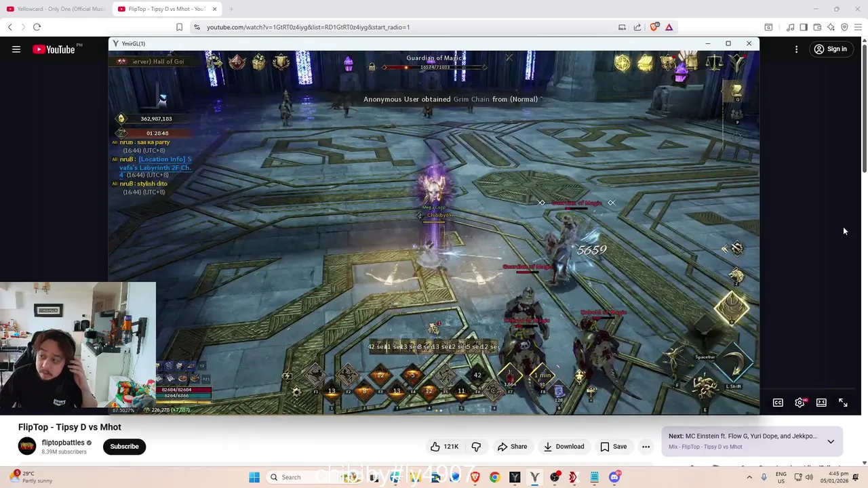This screenshot has height=488, width=868.
Task: Click share icon in address bar
Action: pyautogui.click(x=637, y=27)
